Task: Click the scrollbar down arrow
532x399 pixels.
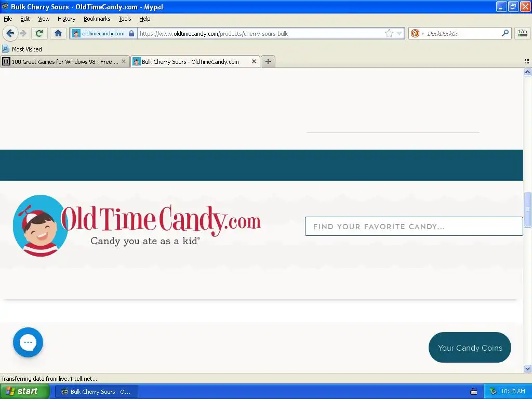Action: tap(527, 368)
